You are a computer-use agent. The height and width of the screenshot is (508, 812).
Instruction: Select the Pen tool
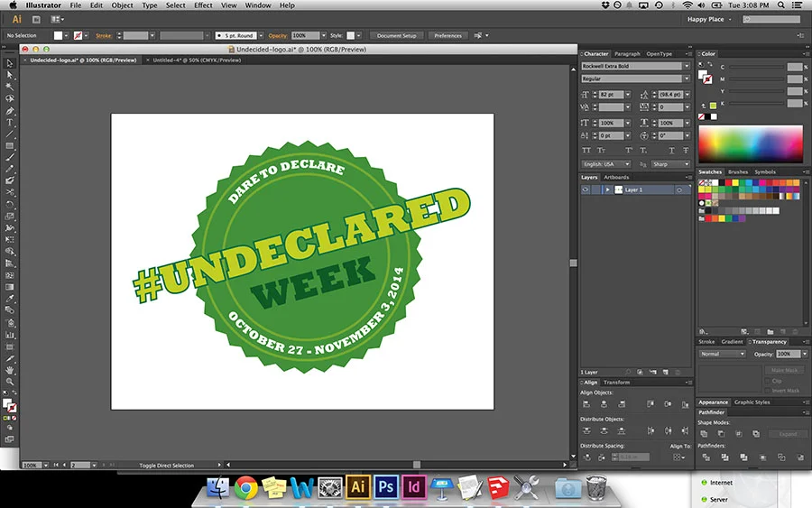9,111
